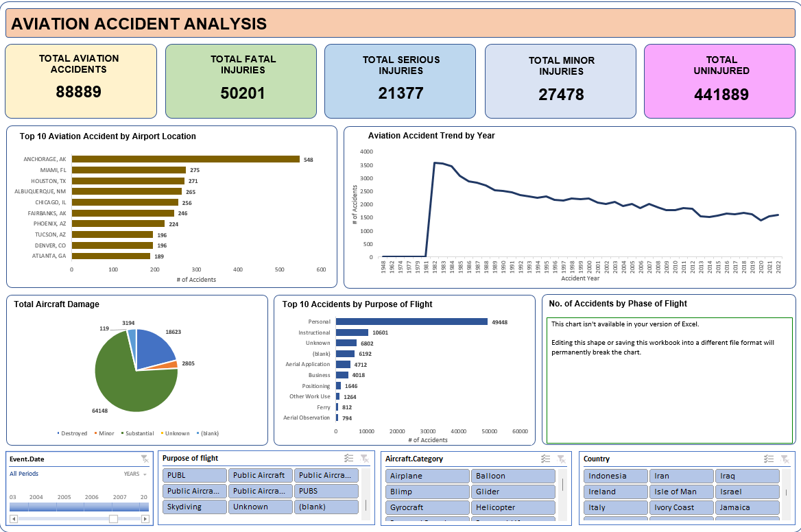The width and height of the screenshot is (801, 532).
Task: Click the Purpose of flight slicer scrollbar
Action: 365,505
